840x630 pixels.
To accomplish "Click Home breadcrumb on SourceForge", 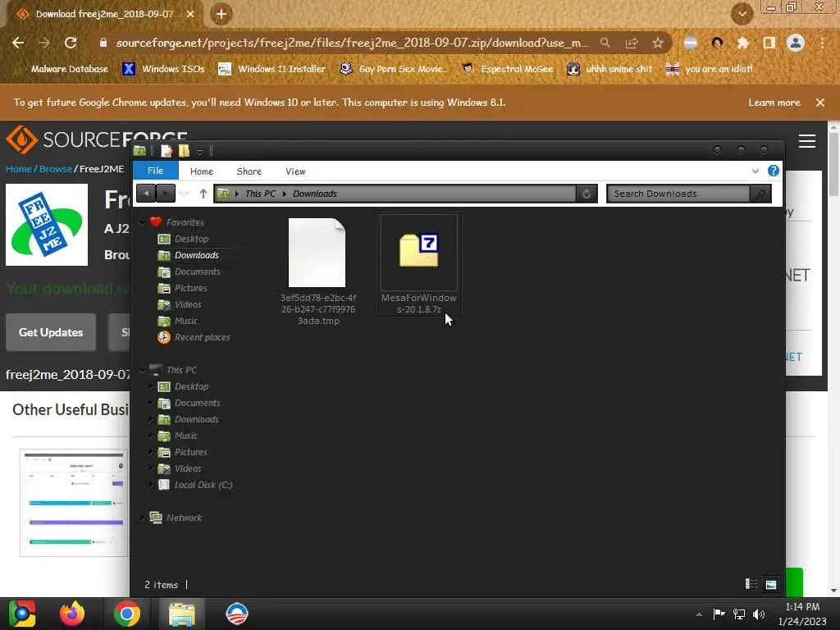I will click(x=19, y=169).
